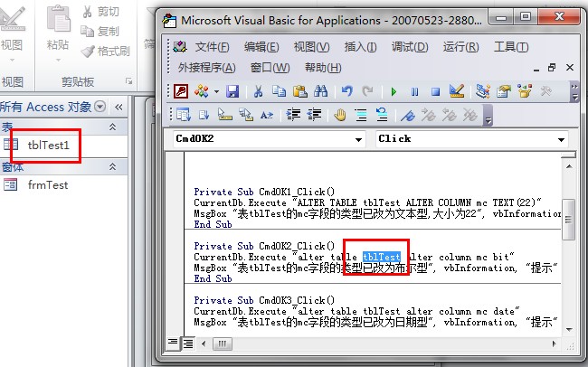Open the 视图(V) menu
The width and height of the screenshot is (588, 367).
pos(311,47)
